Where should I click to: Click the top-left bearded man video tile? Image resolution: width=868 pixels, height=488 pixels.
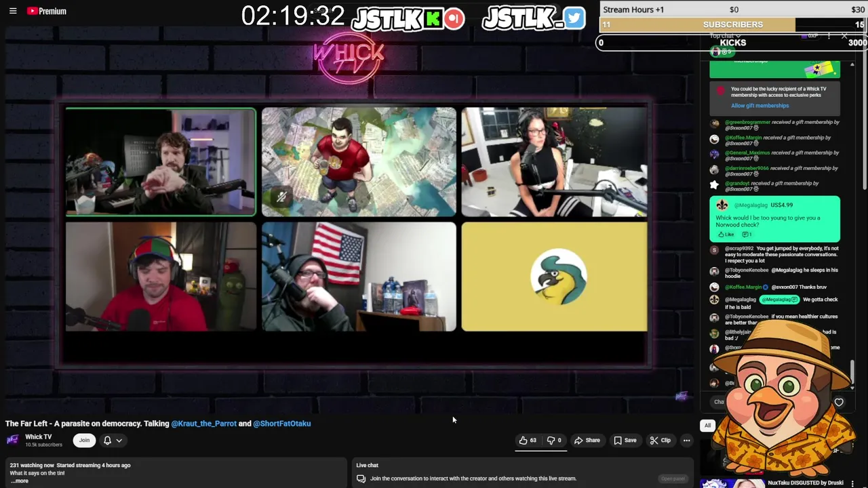(x=161, y=163)
